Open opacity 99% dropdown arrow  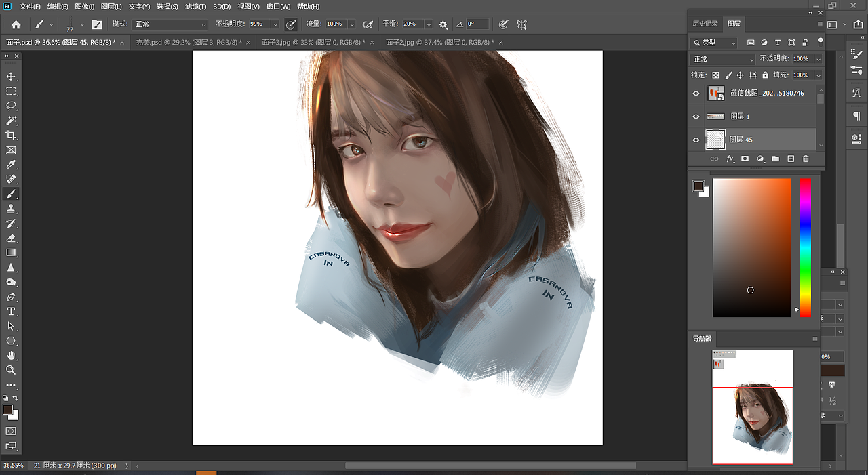pos(275,24)
